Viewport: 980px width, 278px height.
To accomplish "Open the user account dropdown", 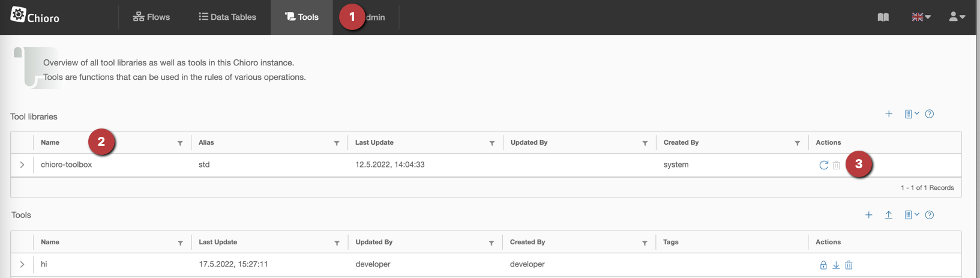I will click(957, 17).
